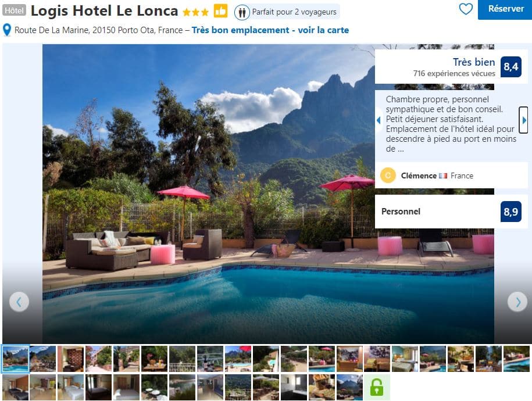Show previous photo with left gallery arrow
532x401 pixels.
click(19, 302)
